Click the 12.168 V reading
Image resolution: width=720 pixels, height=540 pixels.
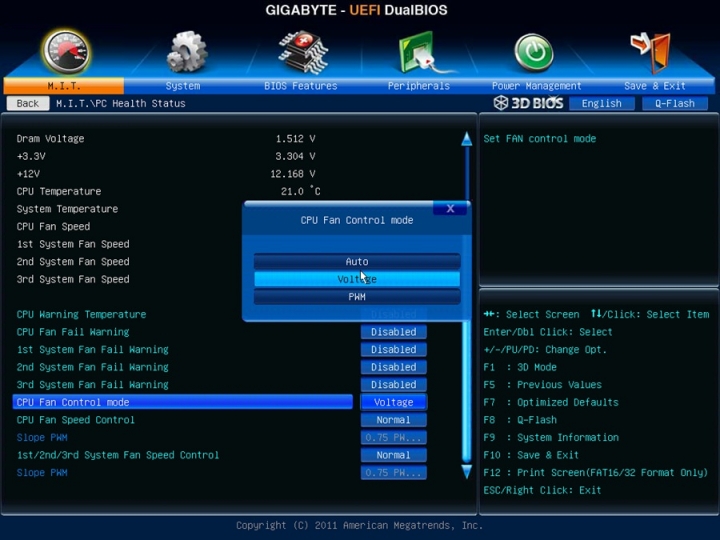point(292,174)
